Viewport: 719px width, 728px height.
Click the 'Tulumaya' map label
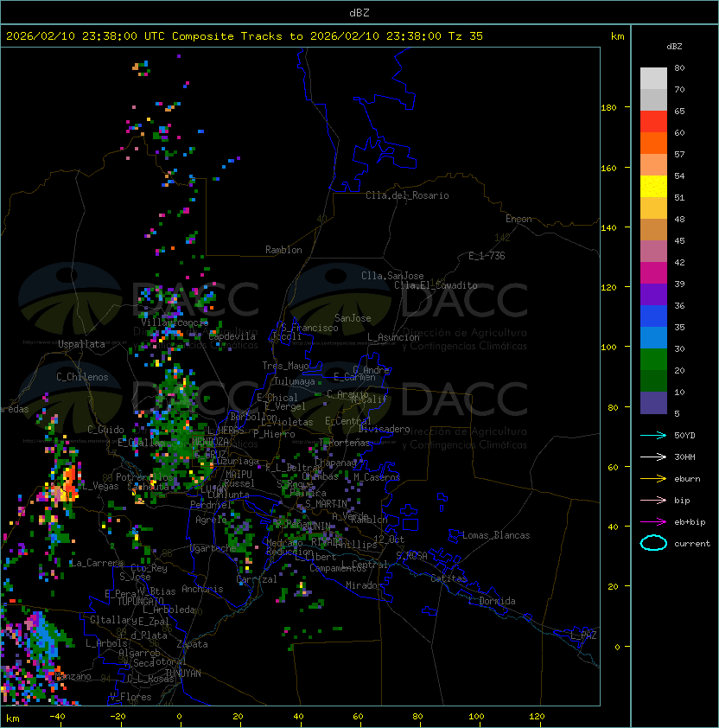295,381
